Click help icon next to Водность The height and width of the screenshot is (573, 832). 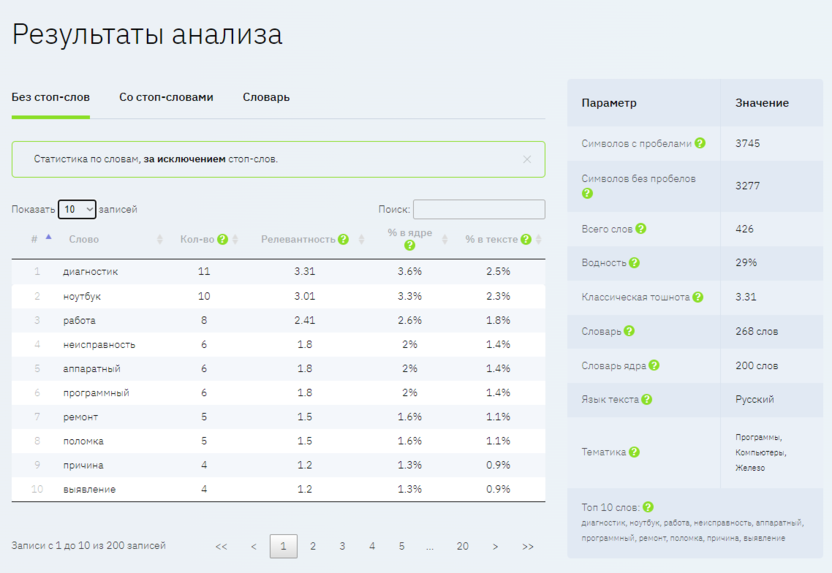click(x=635, y=263)
